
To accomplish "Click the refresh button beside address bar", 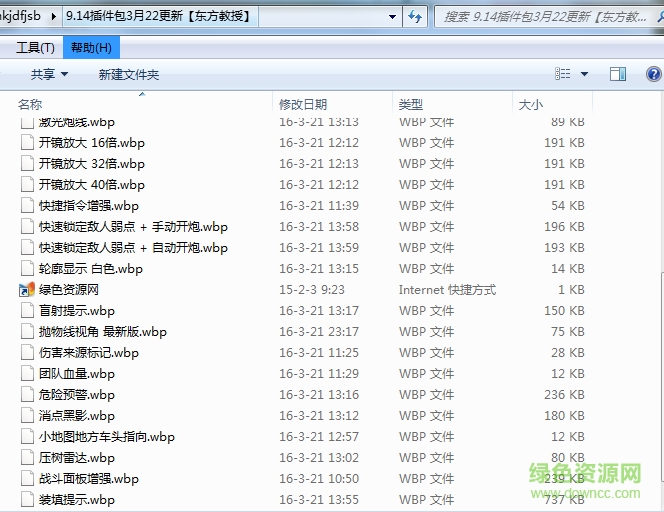I will click(415, 17).
